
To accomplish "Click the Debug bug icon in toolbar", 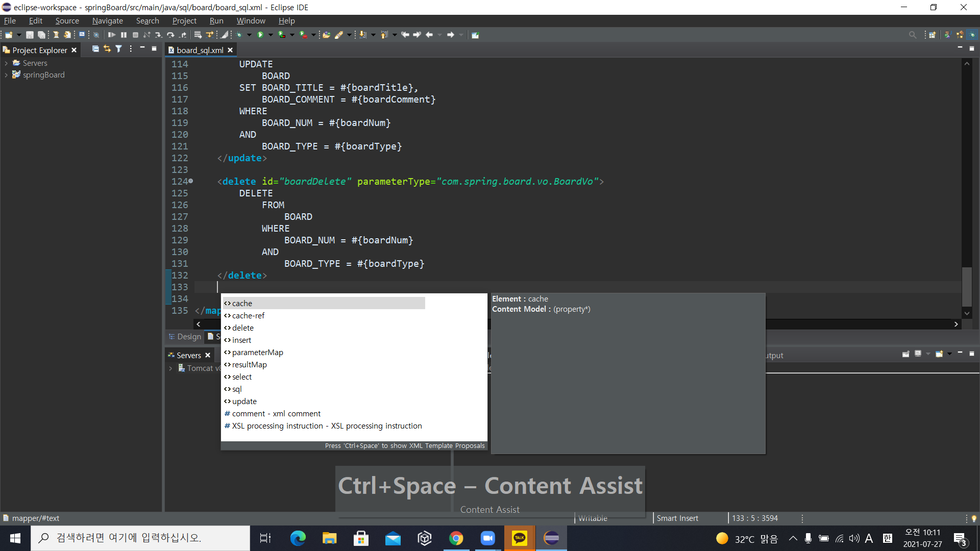I will (239, 35).
